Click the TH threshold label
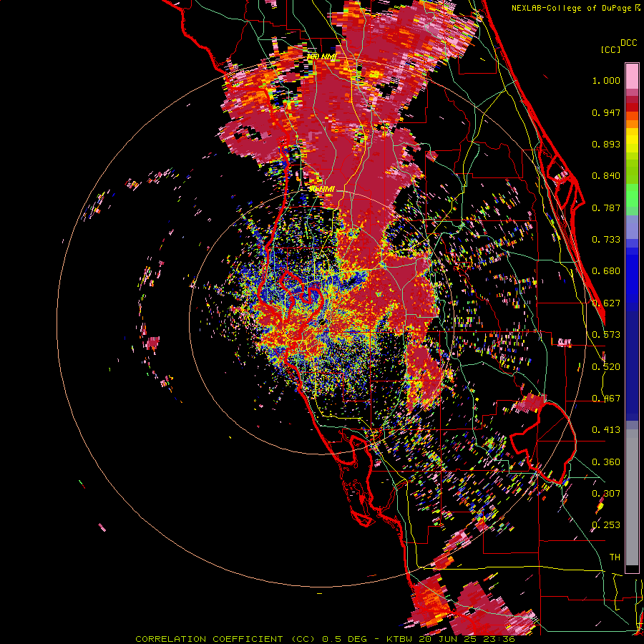 coord(615,557)
